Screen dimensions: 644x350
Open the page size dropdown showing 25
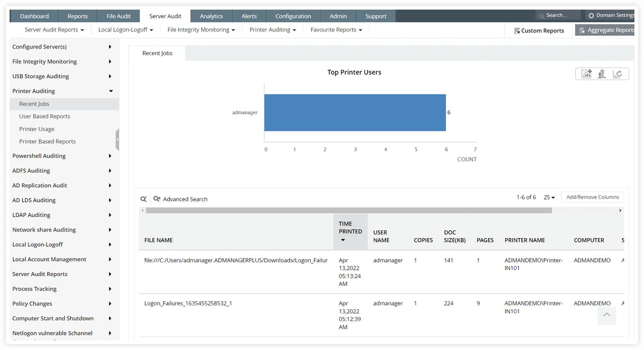pyautogui.click(x=549, y=197)
